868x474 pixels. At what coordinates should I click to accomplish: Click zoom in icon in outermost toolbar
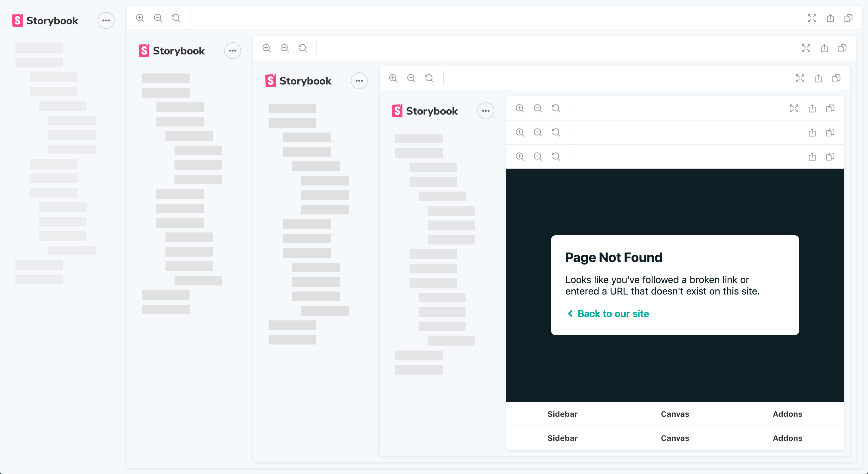140,18
